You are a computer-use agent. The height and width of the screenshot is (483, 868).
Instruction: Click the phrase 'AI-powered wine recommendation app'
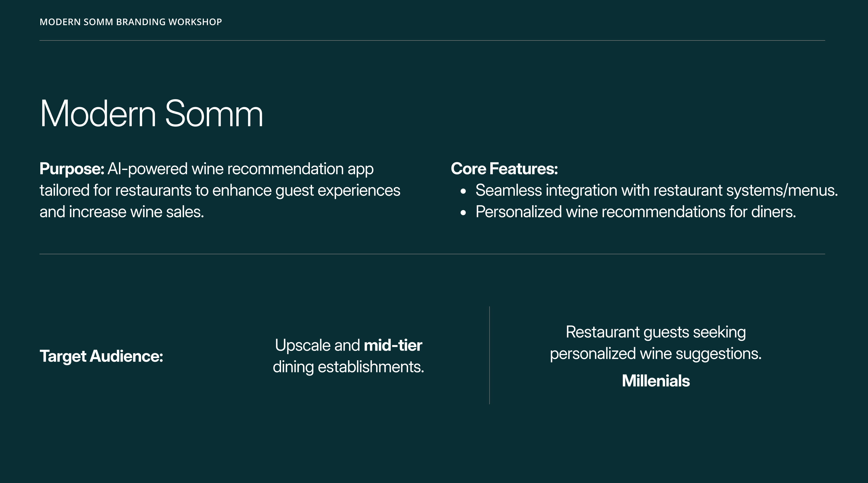pos(240,169)
